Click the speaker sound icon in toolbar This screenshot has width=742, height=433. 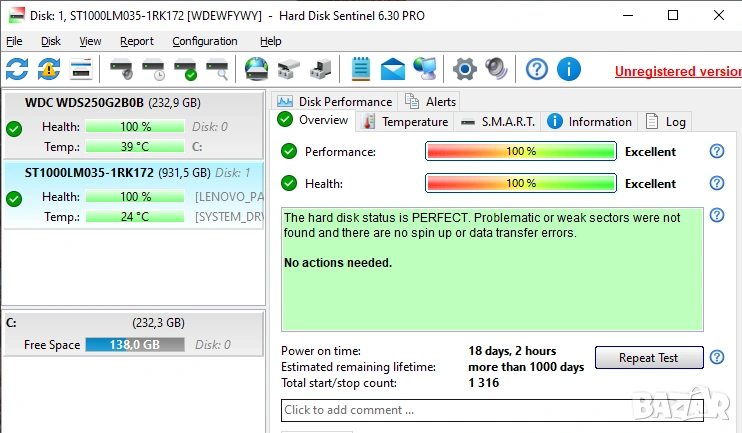click(496, 69)
